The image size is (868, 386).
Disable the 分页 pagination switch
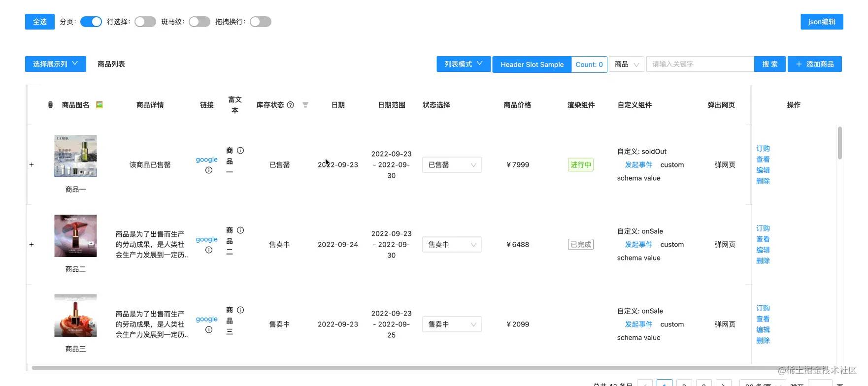click(91, 22)
